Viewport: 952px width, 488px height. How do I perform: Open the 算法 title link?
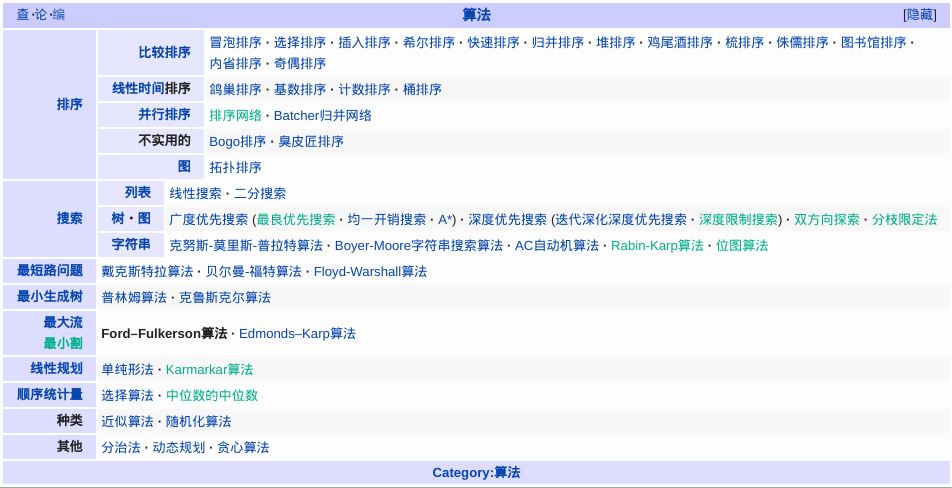click(x=476, y=15)
